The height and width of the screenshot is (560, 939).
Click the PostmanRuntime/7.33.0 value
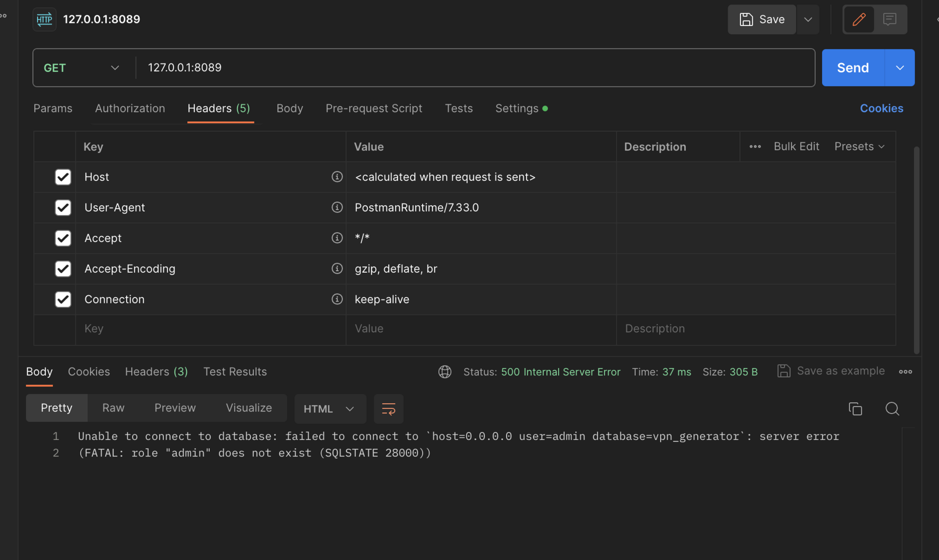417,208
